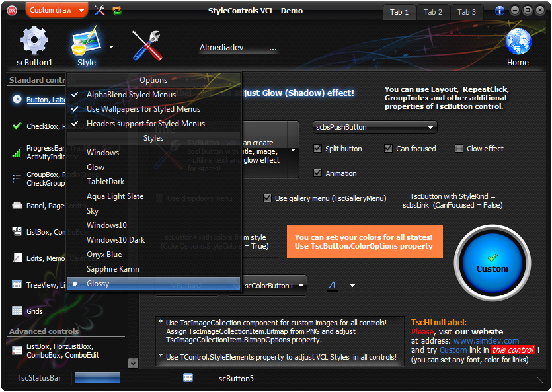Viewport: 552px width, 392px height.
Task: Click the TreeView table icon
Action: point(17,284)
